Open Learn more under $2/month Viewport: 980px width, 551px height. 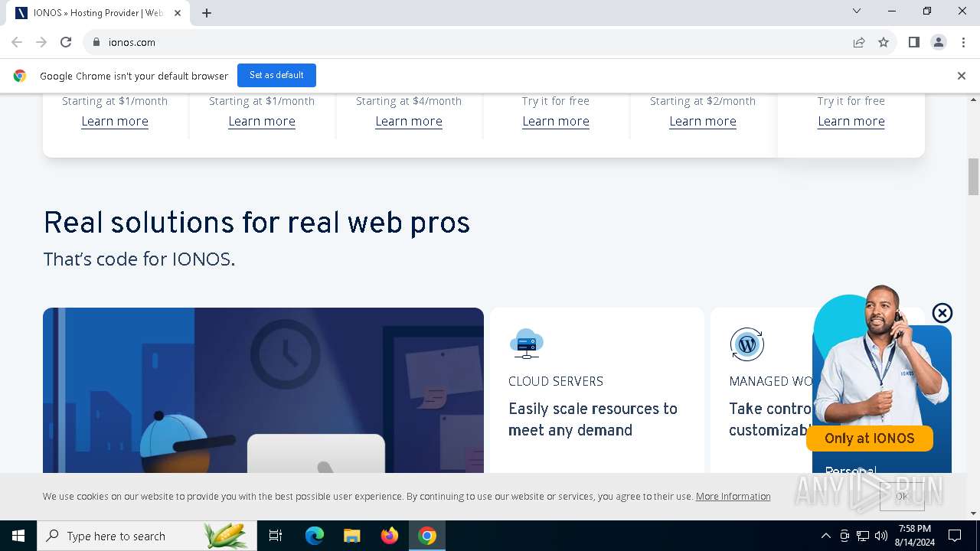point(703,121)
